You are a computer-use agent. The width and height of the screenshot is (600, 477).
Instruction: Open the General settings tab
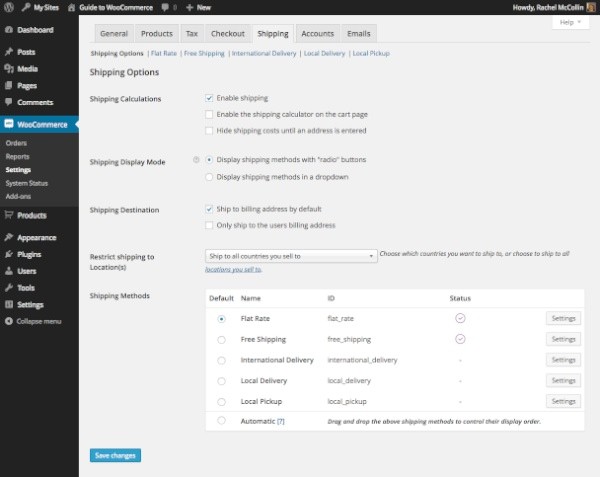tap(114, 34)
